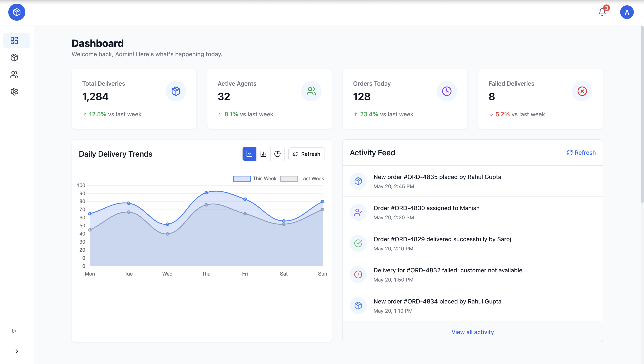The width and height of the screenshot is (644, 364).
Task: Select the Daily Delivery Trends title
Action: pos(115,154)
